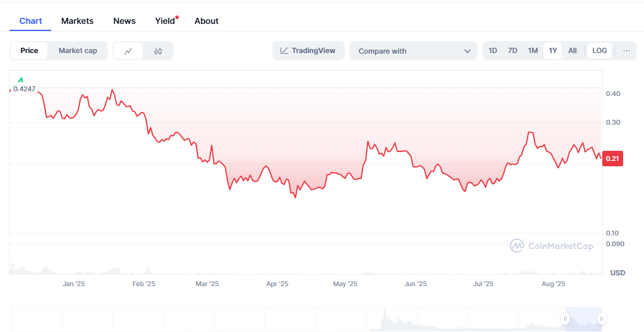644x332 pixels.
Task: Select the Price toggle
Action: pos(29,51)
